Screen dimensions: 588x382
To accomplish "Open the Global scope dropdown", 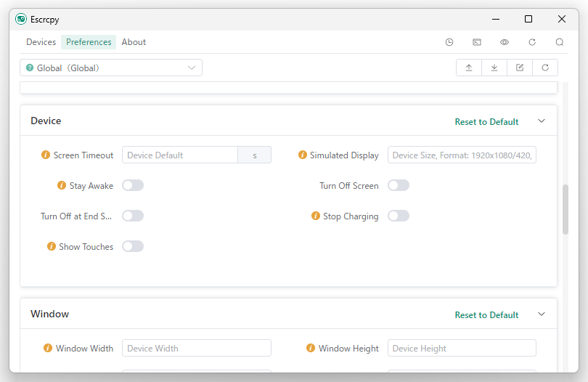I will tap(111, 68).
